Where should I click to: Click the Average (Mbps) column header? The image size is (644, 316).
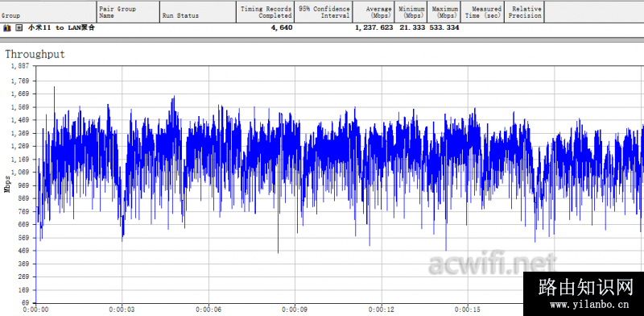click(374, 11)
